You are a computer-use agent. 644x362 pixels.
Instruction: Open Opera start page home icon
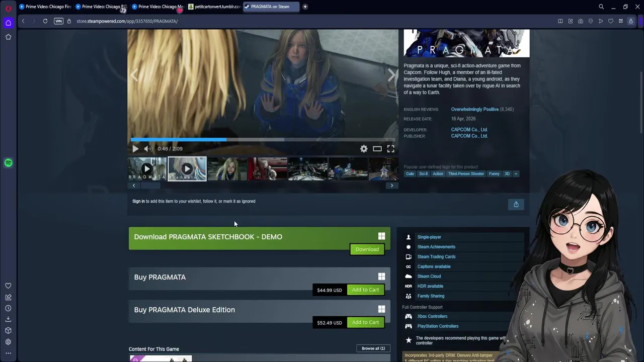pyautogui.click(x=8, y=23)
